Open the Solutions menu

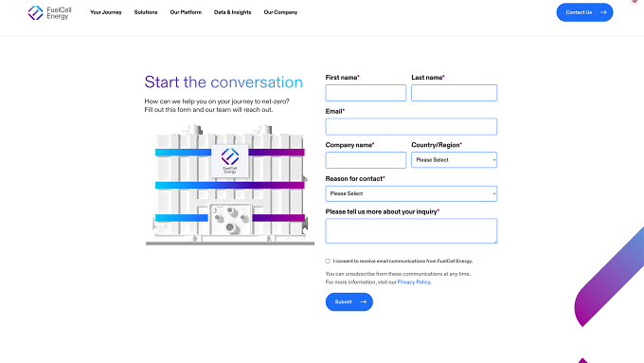click(146, 12)
